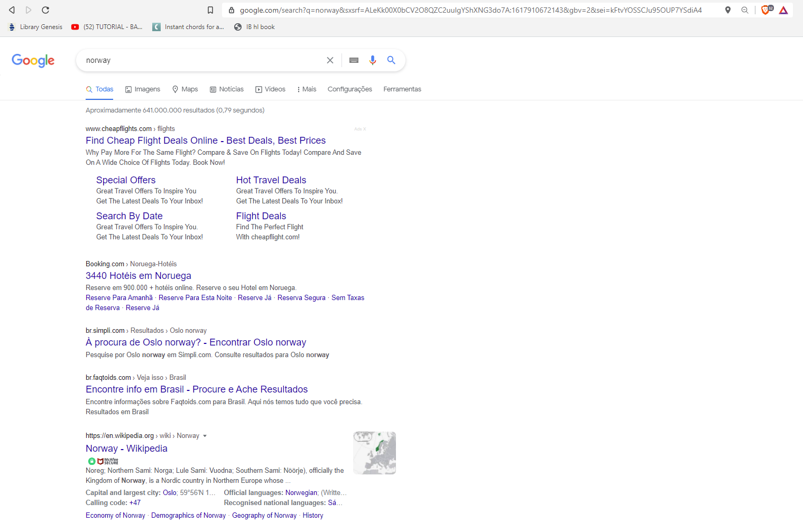The width and height of the screenshot is (803, 532).
Task: Start voice search with the microphone
Action: (373, 60)
